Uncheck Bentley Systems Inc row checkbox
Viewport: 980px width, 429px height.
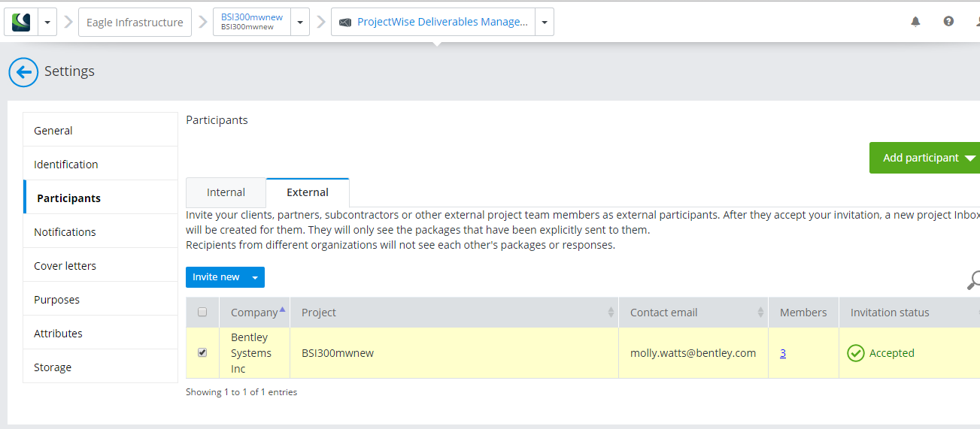click(202, 352)
